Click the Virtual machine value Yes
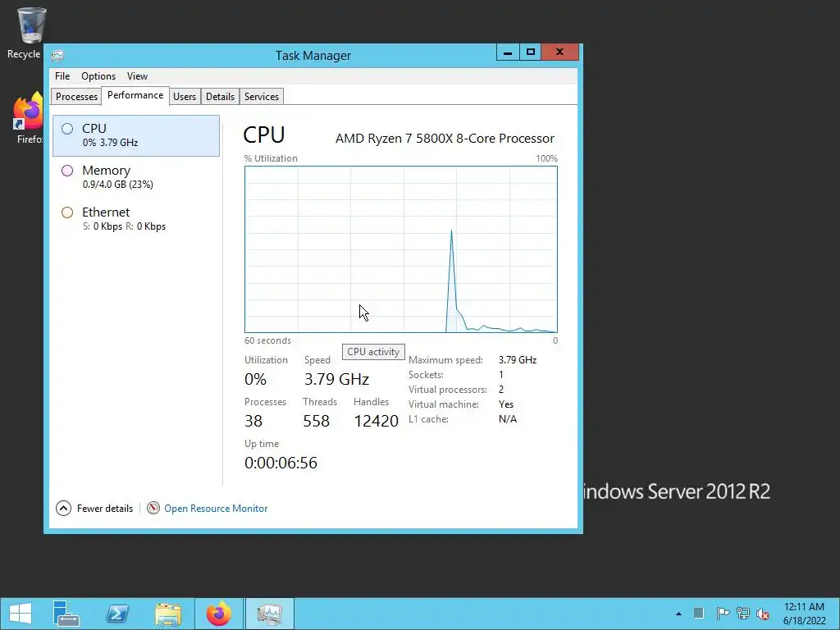 [x=505, y=404]
